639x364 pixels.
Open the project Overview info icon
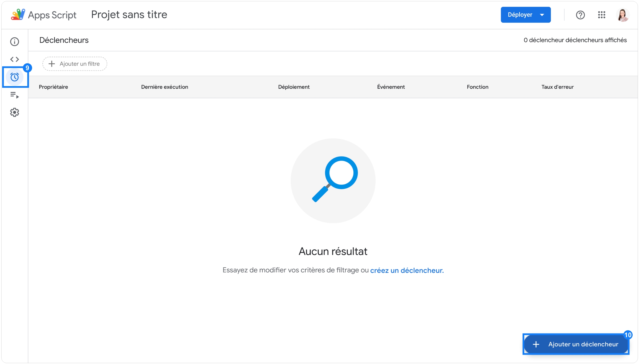15,42
